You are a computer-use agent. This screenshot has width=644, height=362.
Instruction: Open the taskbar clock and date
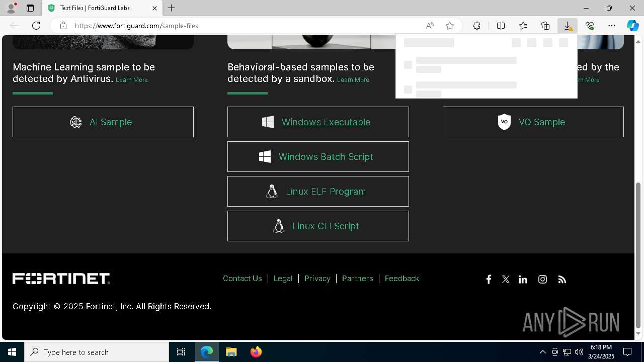click(x=601, y=352)
